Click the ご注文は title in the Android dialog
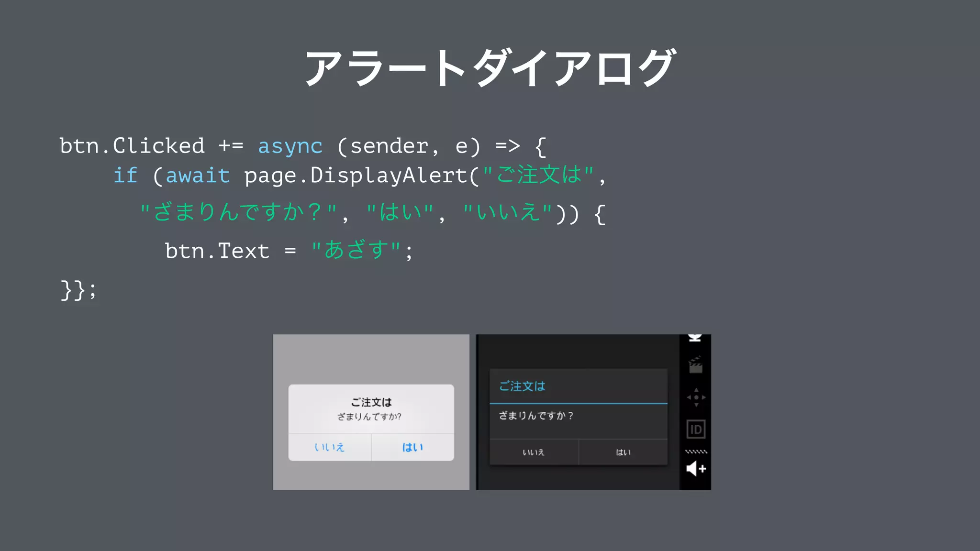The image size is (980, 551). (522, 386)
